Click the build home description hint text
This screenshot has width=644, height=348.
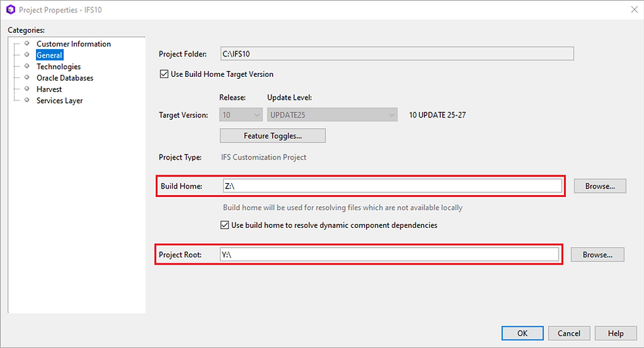[x=342, y=207]
